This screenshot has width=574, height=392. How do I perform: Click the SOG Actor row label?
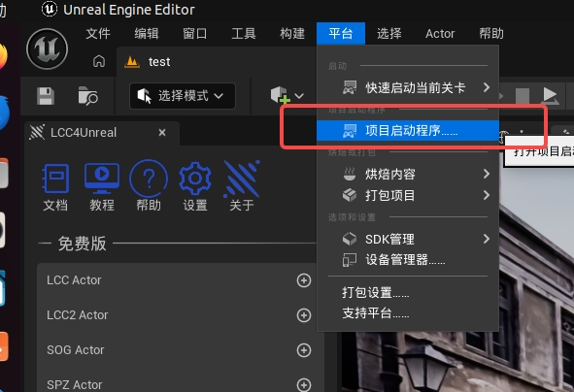pos(76,350)
